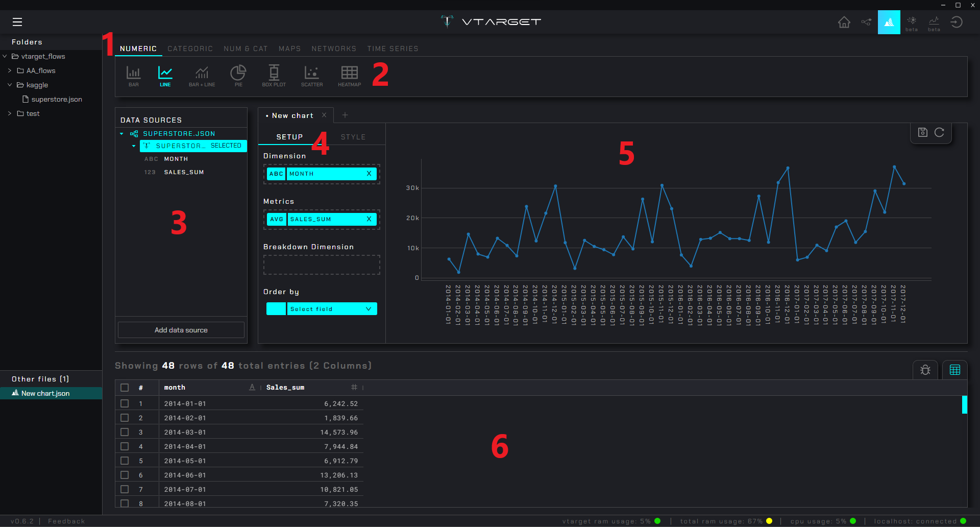Select the BAR chart type icon
Image resolution: width=980 pixels, height=527 pixels.
(x=133, y=75)
